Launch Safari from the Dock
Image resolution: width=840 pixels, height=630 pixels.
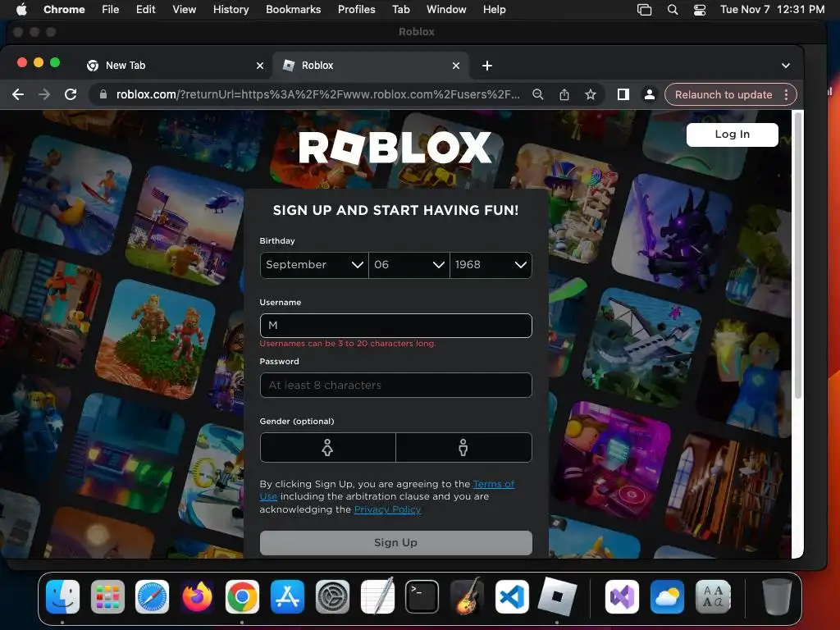(152, 597)
